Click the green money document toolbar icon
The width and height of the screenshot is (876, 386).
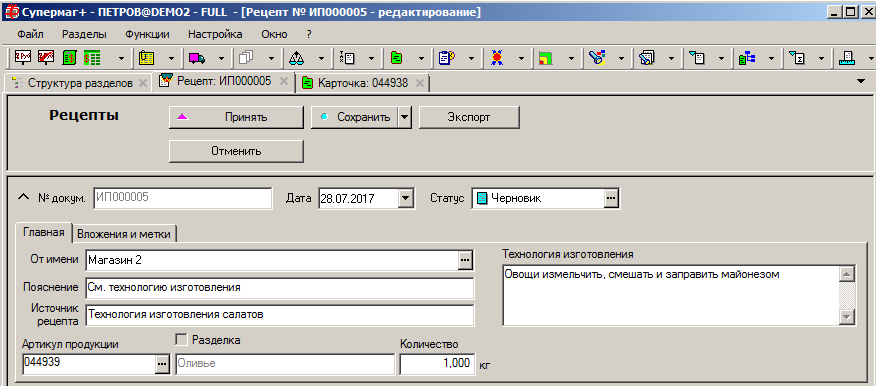point(70,58)
